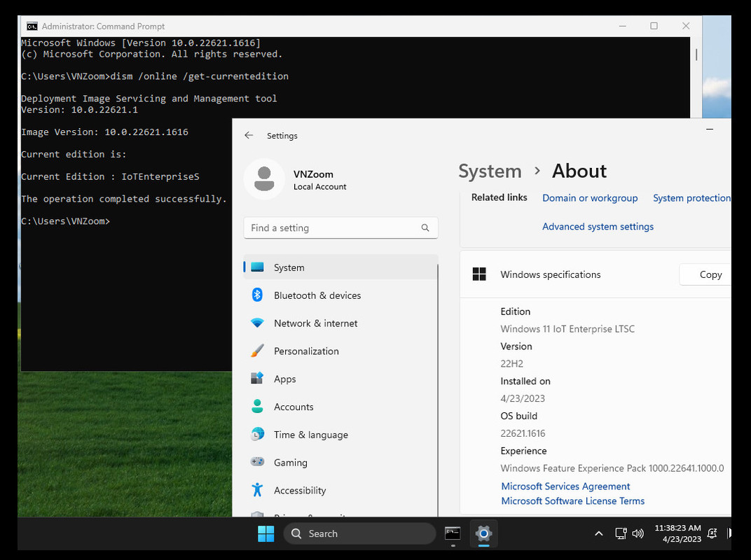Click the OS build 22621.1616 value
The width and height of the screenshot is (751, 560).
[523, 433]
